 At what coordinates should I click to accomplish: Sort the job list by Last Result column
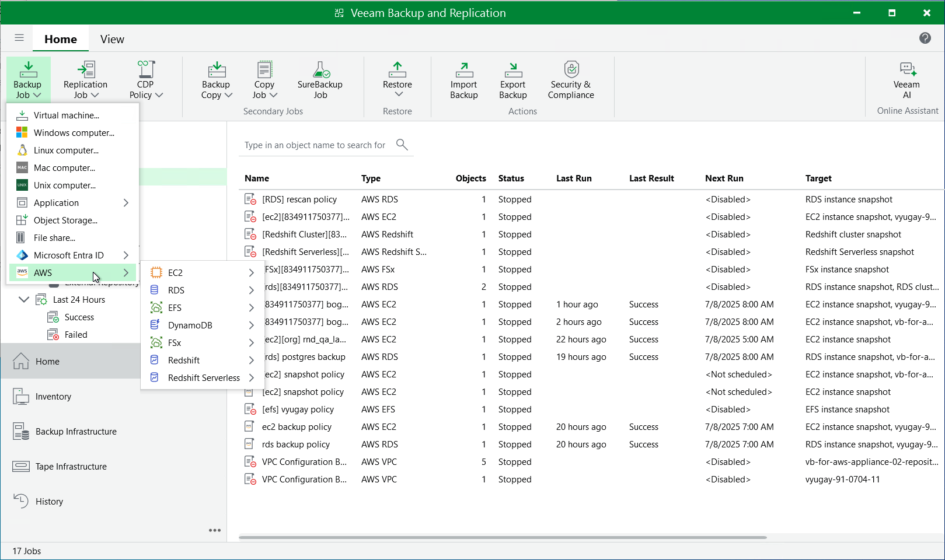(x=651, y=178)
